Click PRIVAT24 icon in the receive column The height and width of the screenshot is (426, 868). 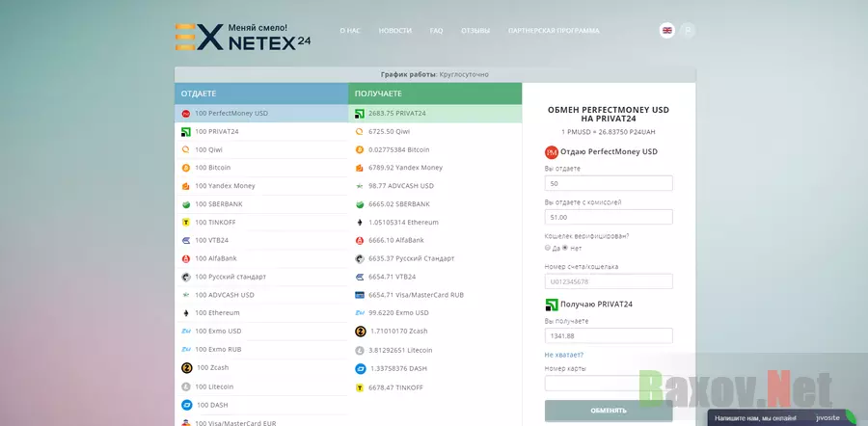tap(360, 114)
